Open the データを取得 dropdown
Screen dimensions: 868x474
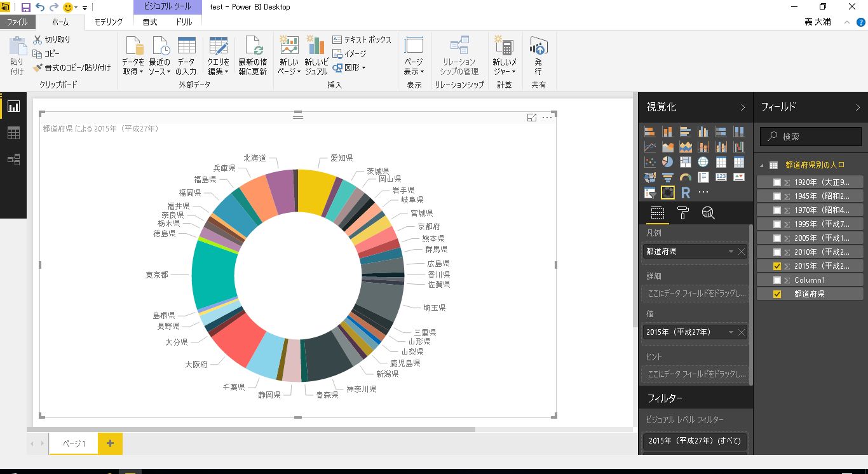pos(133,56)
